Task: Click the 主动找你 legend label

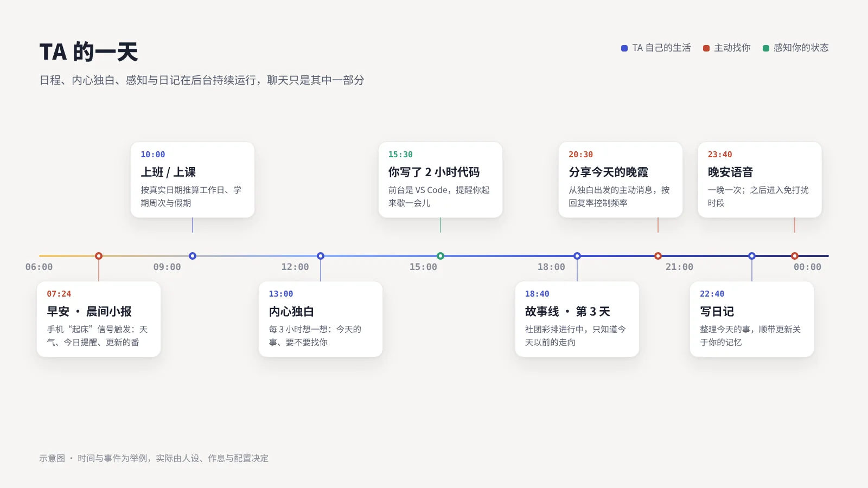Action: pyautogui.click(x=732, y=48)
